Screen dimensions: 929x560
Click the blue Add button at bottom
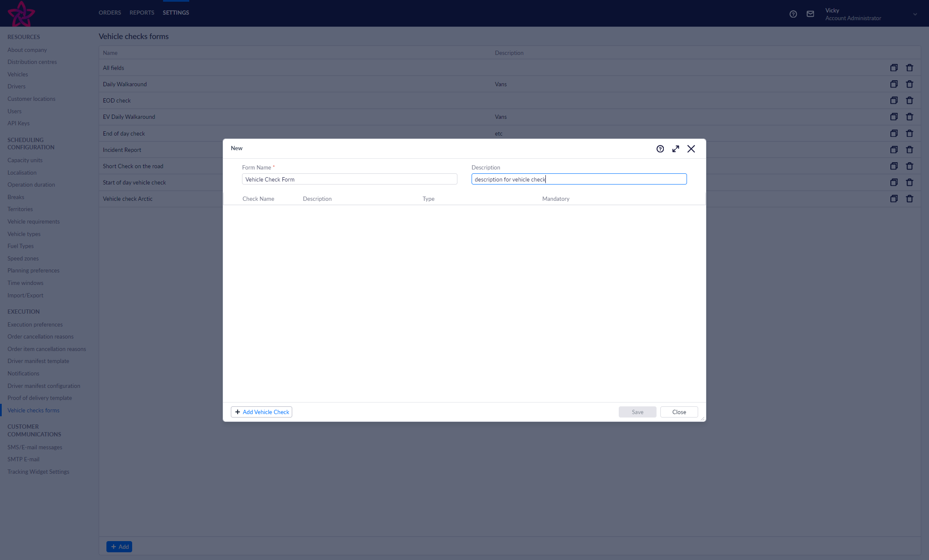coord(119,547)
